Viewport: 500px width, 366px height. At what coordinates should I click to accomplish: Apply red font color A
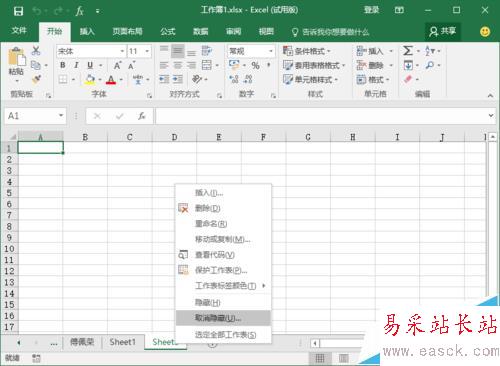[111, 79]
